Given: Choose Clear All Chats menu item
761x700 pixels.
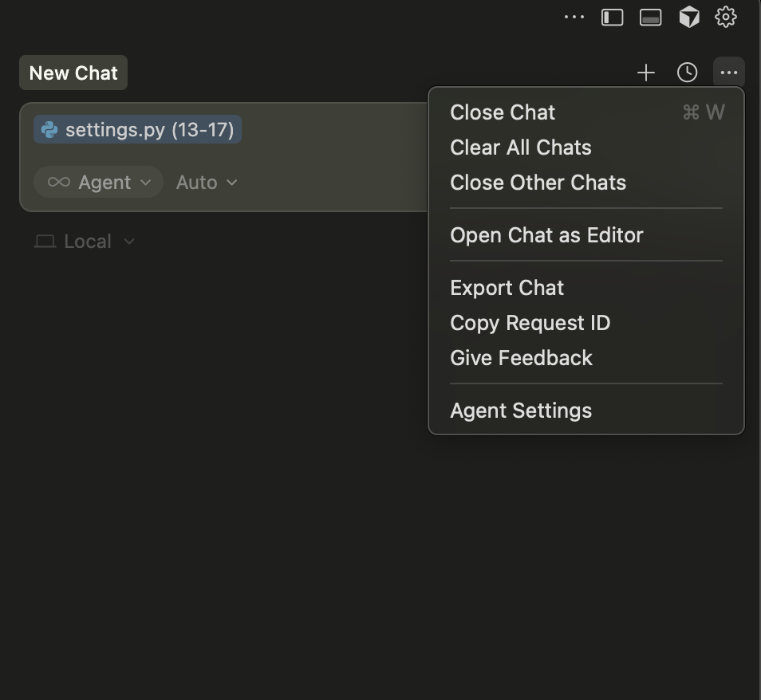Looking at the screenshot, I should 521,147.
